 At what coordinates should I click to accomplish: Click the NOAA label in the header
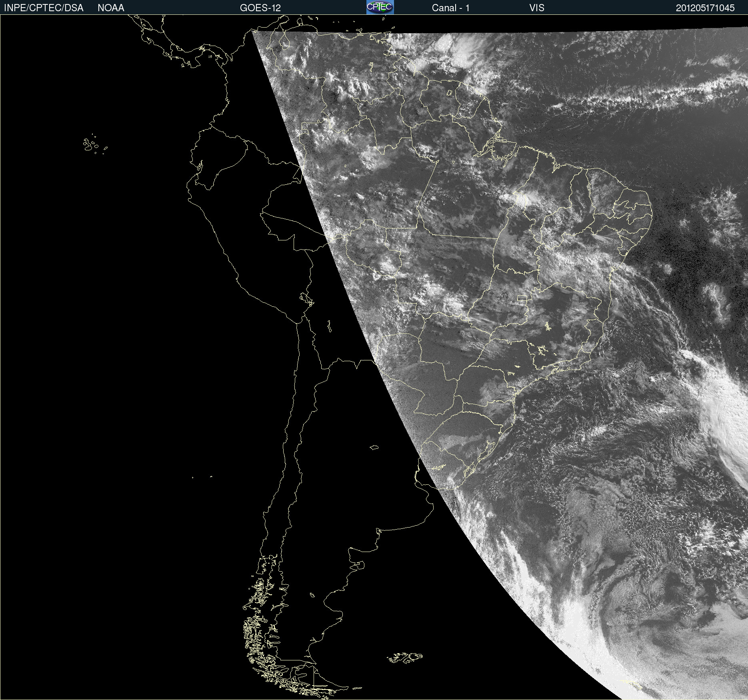(x=111, y=8)
